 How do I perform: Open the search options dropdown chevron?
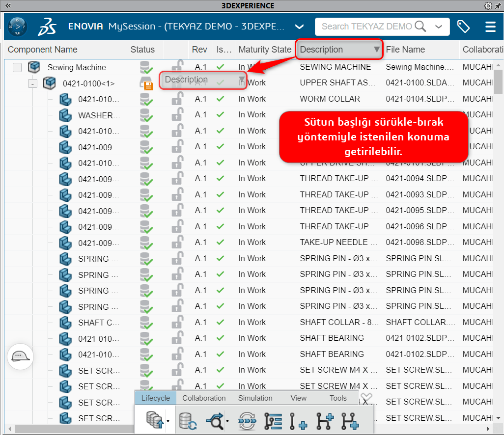(439, 27)
